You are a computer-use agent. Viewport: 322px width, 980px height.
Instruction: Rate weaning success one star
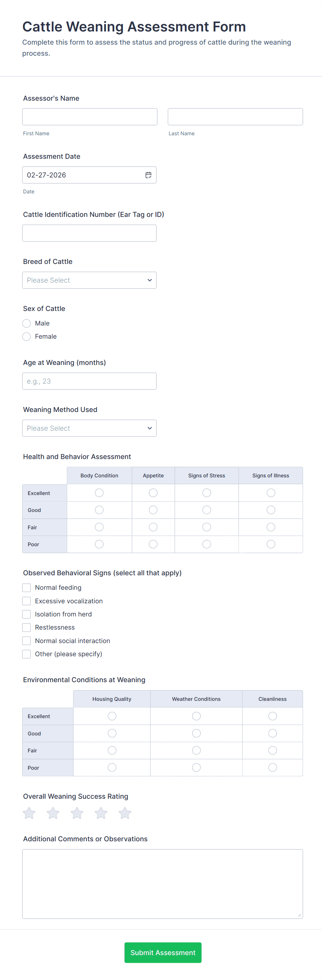tap(29, 813)
